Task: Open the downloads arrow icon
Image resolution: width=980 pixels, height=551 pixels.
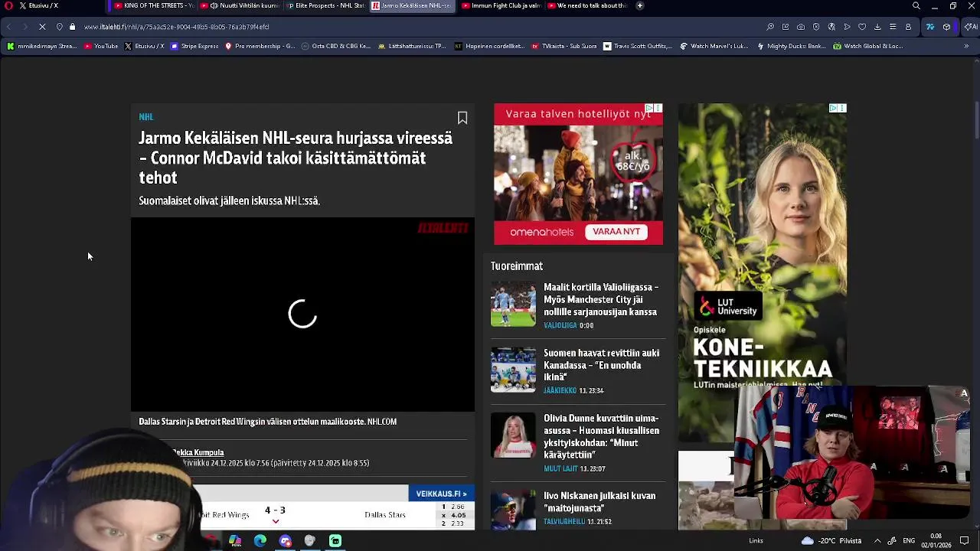Action: [877, 27]
